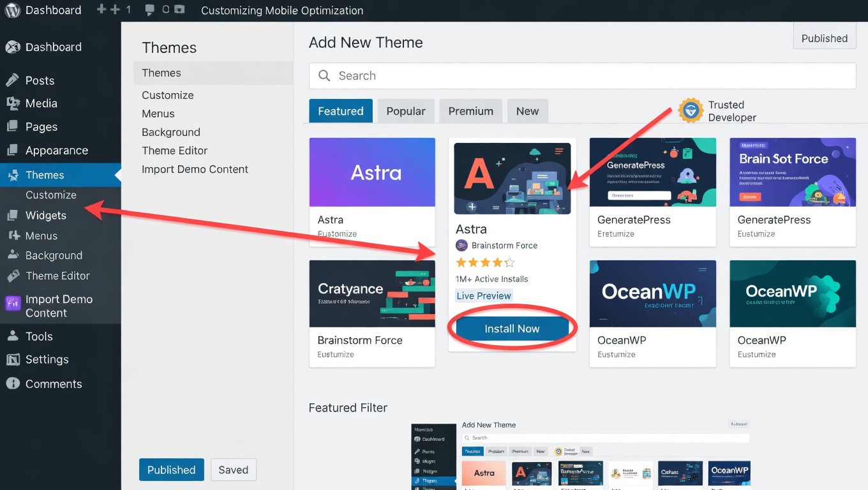Open the Premium themes tab
The width and height of the screenshot is (868, 490).
coord(470,111)
